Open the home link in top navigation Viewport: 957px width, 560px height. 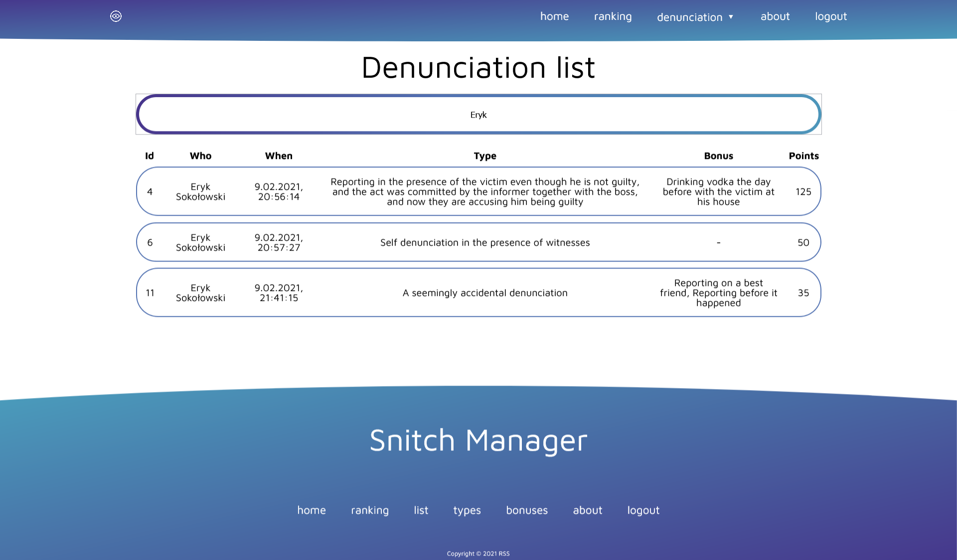coord(554,16)
